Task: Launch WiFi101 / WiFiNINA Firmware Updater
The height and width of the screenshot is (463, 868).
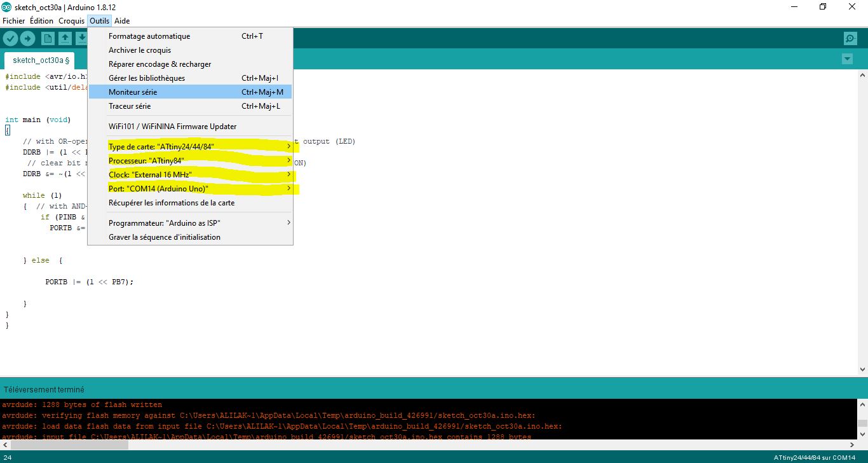Action: coord(191,127)
